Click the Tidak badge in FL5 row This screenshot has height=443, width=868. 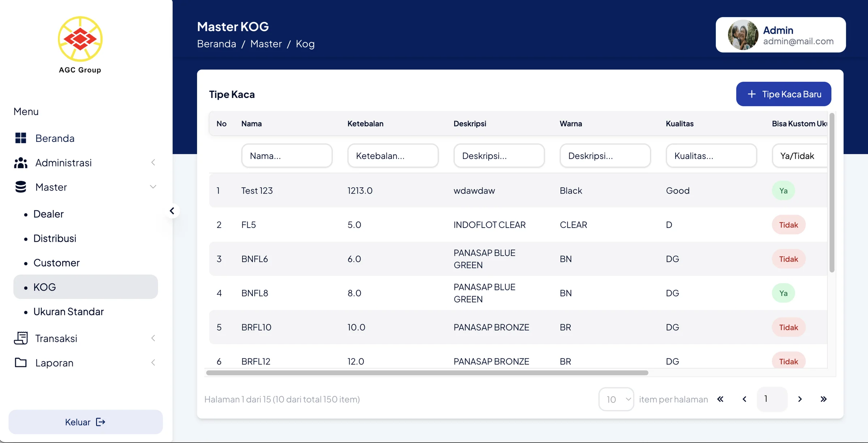(x=788, y=225)
